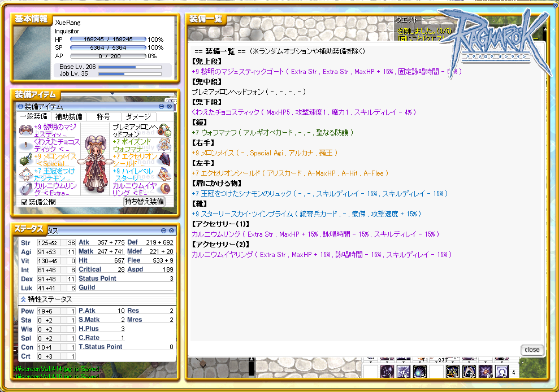The image size is (559, 392).
Task: Click the +7 ウォフマナフ armor entry
Action: (x=272, y=132)
